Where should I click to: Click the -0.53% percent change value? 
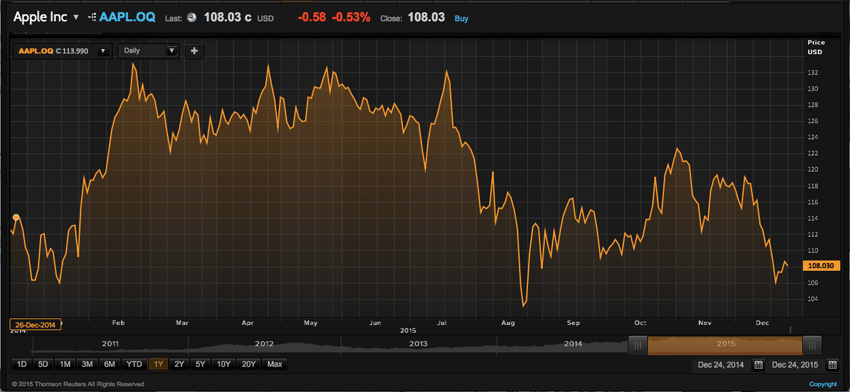coord(351,17)
